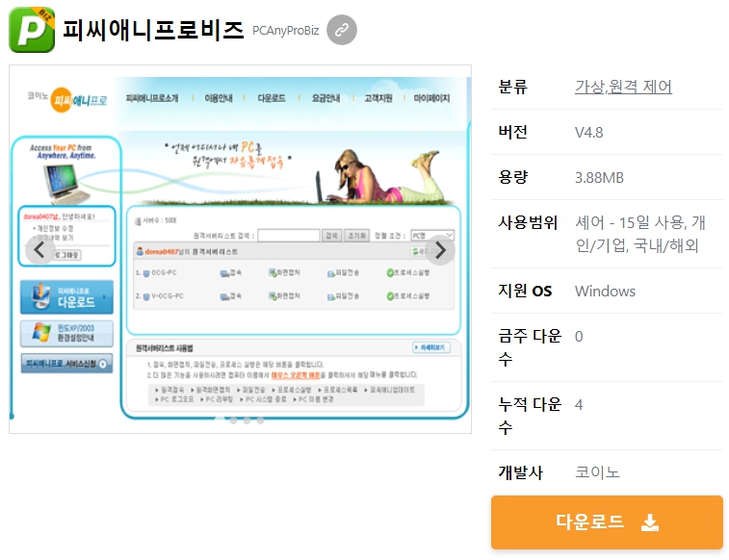This screenshot has height=560, width=729.
Task: Click the version value V4.8
Action: pos(588,133)
